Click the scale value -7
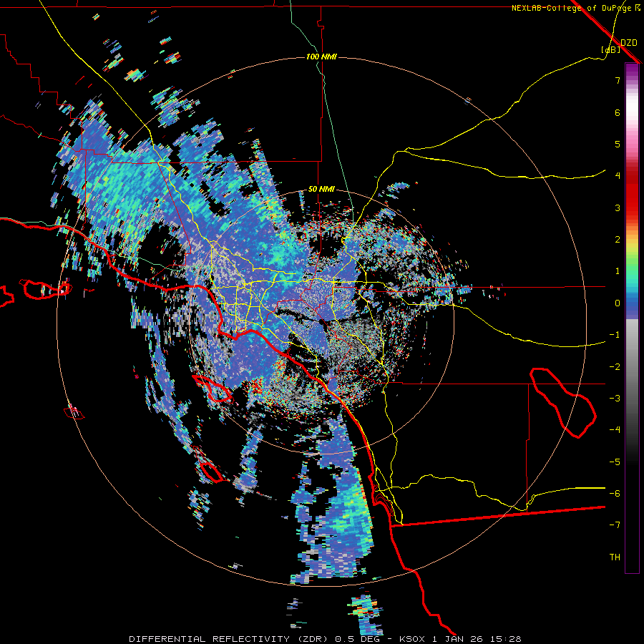Image resolution: width=644 pixels, height=644 pixels. pos(615,525)
